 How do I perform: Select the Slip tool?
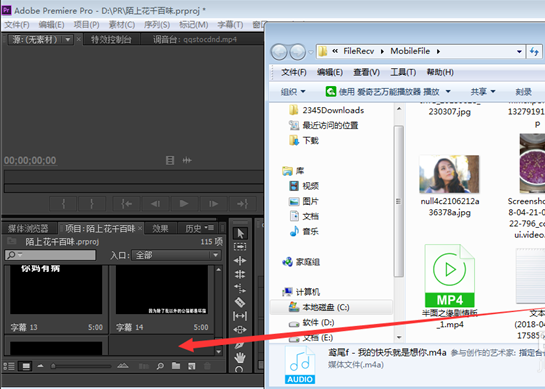click(240, 316)
